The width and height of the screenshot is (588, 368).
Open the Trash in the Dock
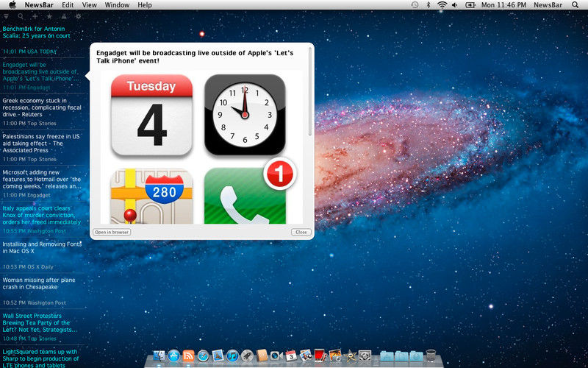coord(431,355)
